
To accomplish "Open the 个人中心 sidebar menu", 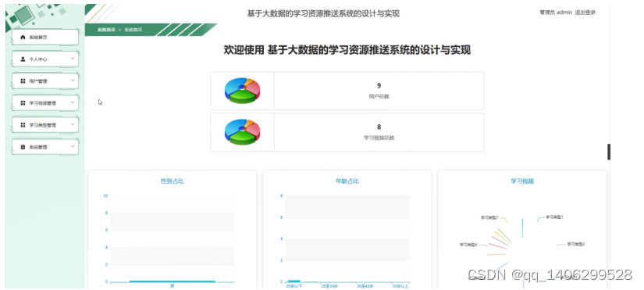I will [x=45, y=59].
